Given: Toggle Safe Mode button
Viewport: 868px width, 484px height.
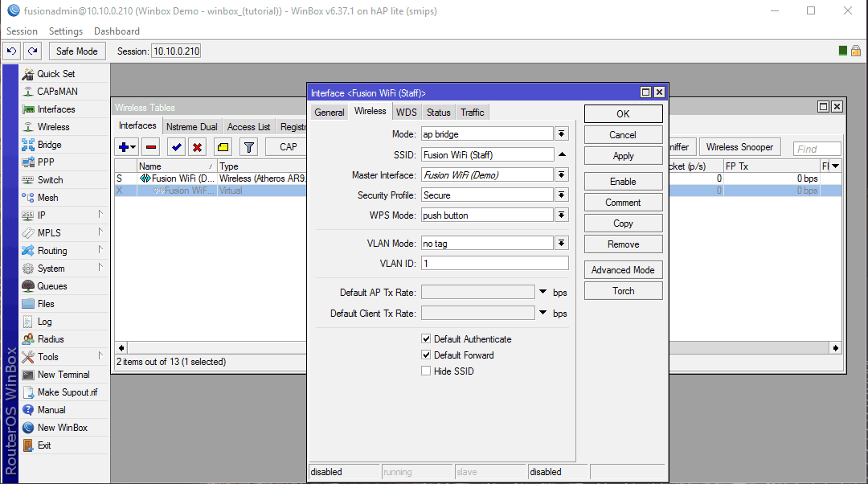Looking at the screenshot, I should [x=77, y=51].
